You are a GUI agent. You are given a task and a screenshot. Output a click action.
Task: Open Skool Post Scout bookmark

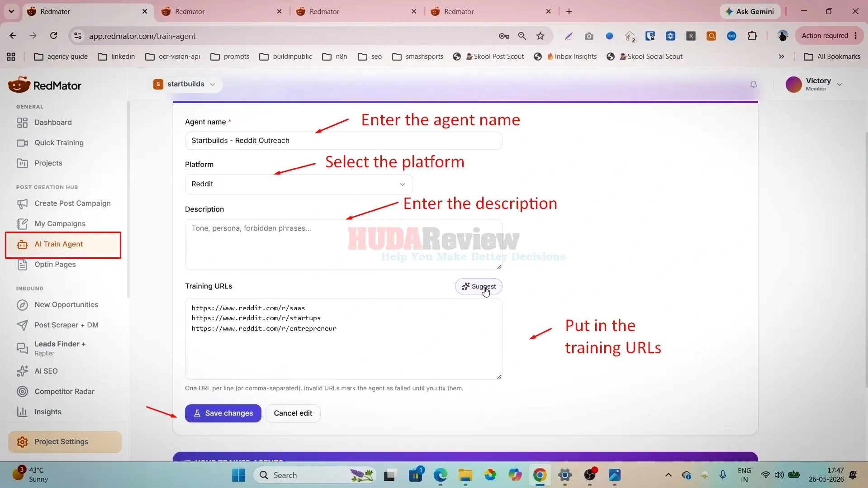pos(489,57)
